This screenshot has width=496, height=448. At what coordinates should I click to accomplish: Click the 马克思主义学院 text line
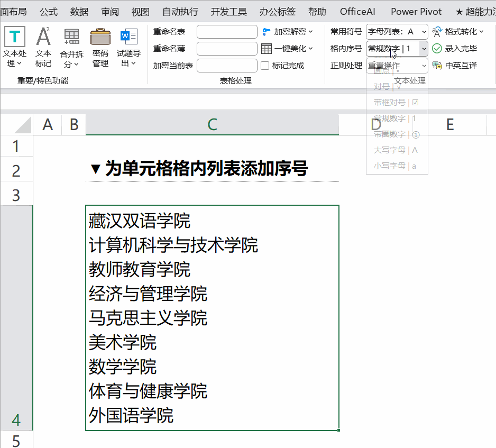[148, 318]
